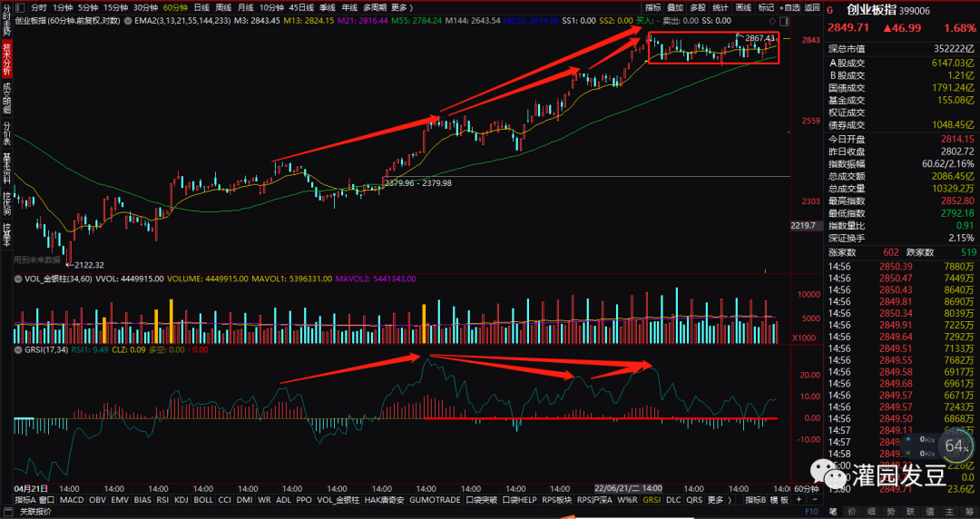Zoom out chart with minus button
980x519 pixels.
(x=814, y=500)
